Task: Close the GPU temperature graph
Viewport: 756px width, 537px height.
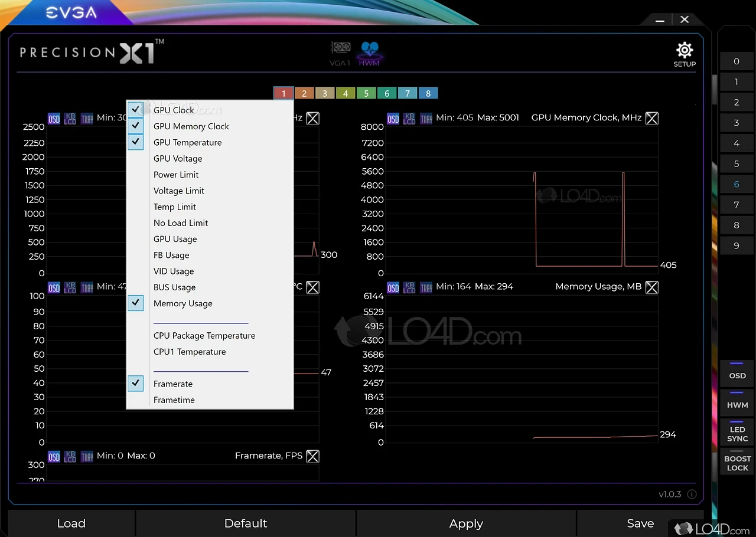Action: point(312,287)
